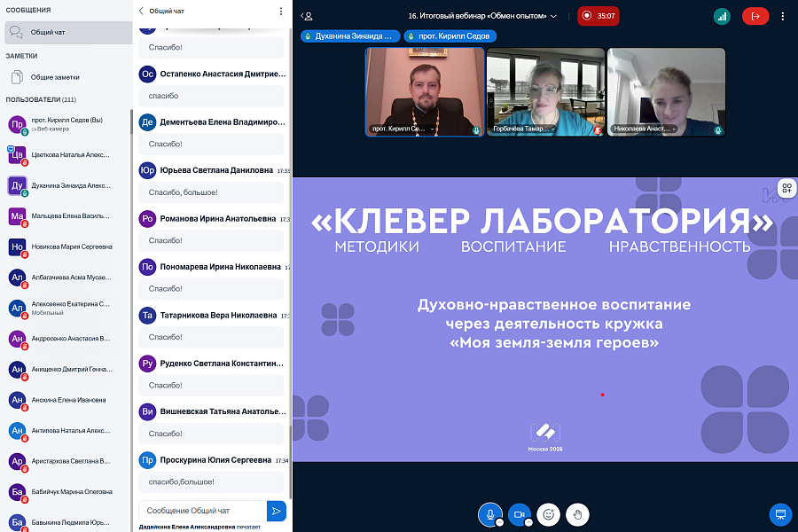
Task: Toggle microphone mute button
Action: [x=489, y=514]
